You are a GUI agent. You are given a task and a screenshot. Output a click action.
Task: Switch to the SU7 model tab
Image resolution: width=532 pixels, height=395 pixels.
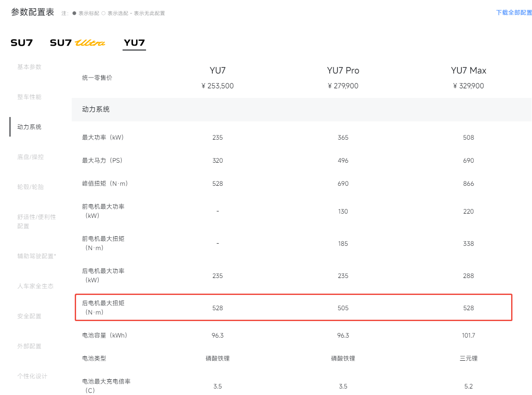click(22, 43)
